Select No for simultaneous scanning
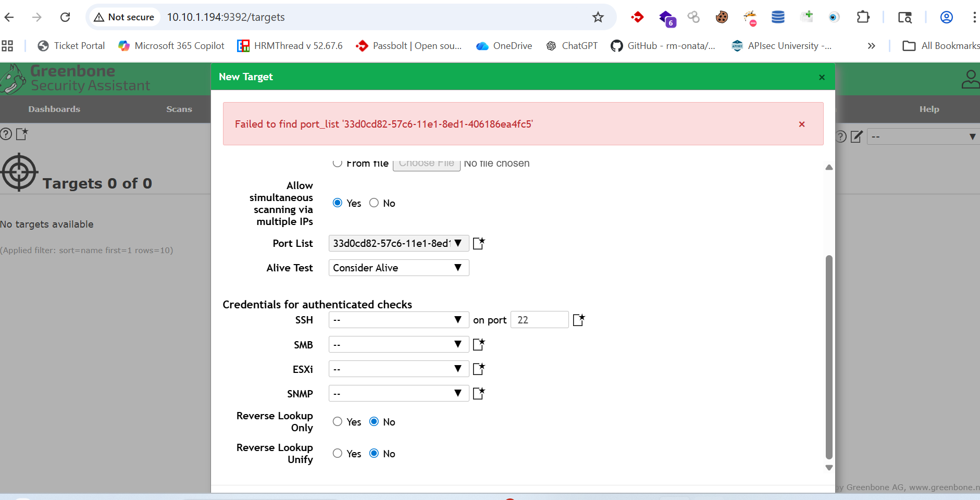The height and width of the screenshot is (500, 980). (374, 203)
